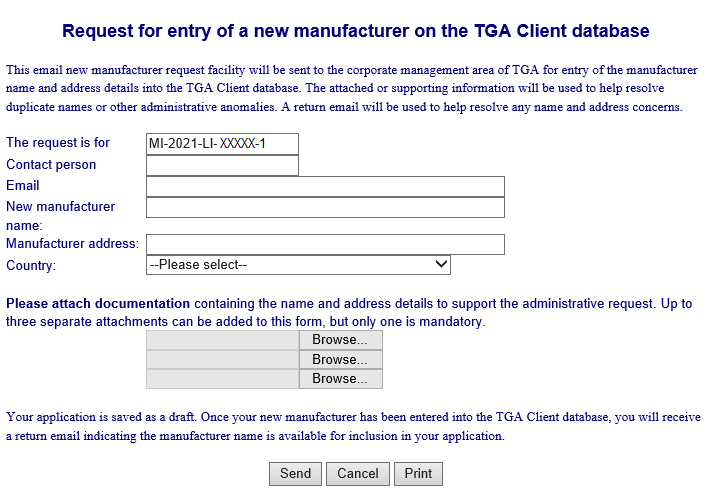
Task: Select the New manufacturer name text box
Action: pyautogui.click(x=325, y=207)
